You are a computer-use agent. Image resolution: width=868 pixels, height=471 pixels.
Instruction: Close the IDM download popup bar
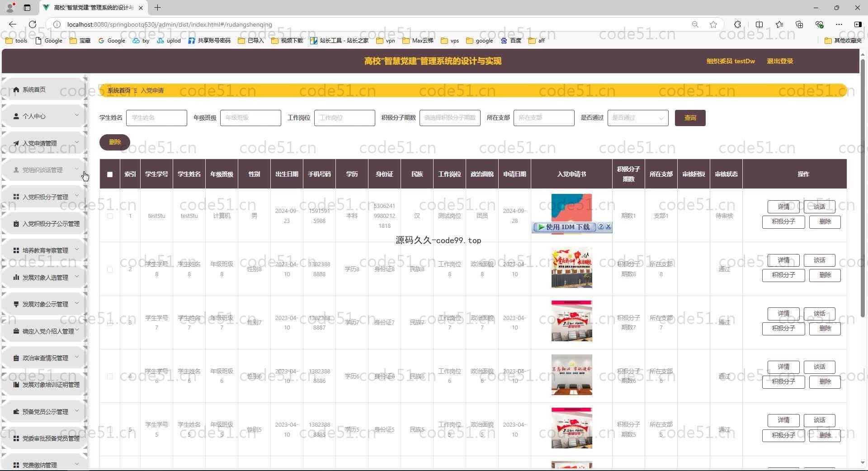click(x=608, y=227)
